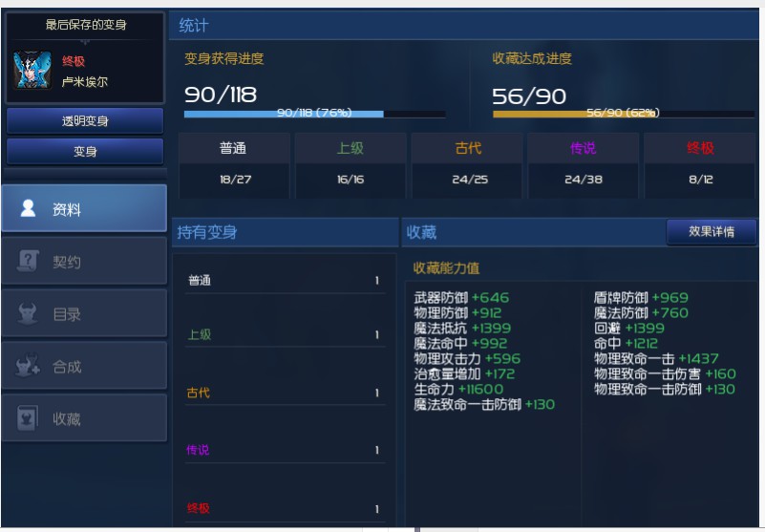Select the 终极 grade tab showing 8/12
The width and height of the screenshot is (765, 532).
tap(700, 164)
